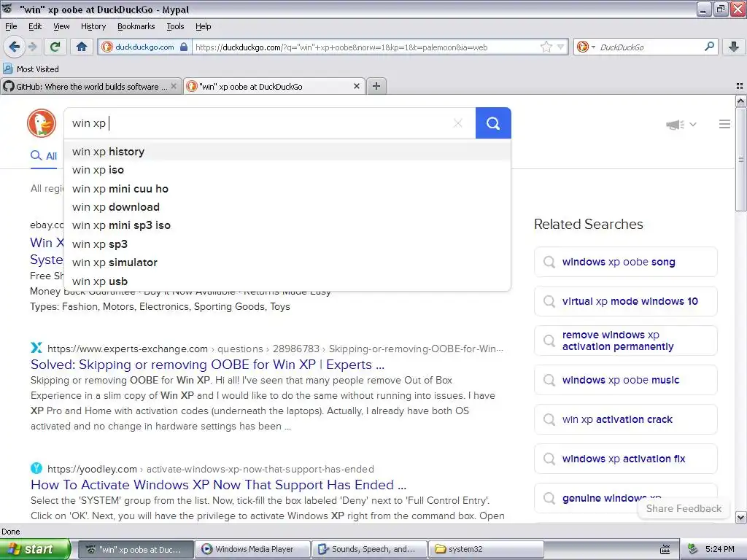Click the experts-exchange.com URL breadcrumb

click(x=275, y=349)
